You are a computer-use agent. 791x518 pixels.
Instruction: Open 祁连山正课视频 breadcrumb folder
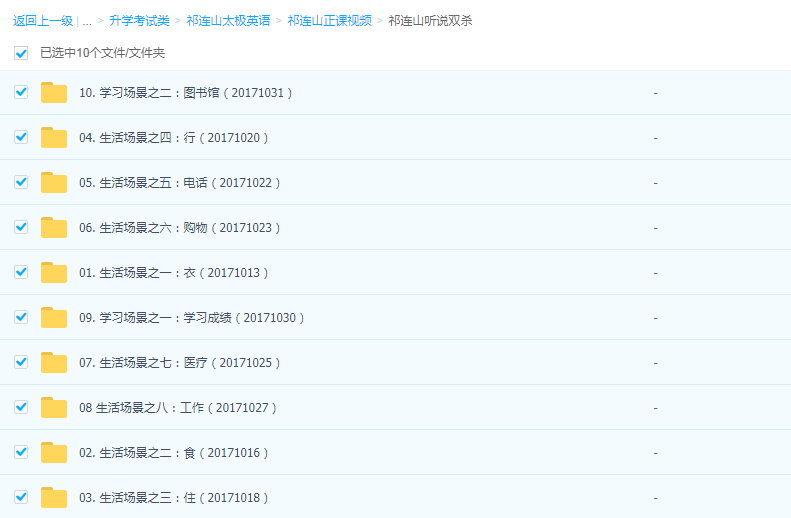329,21
